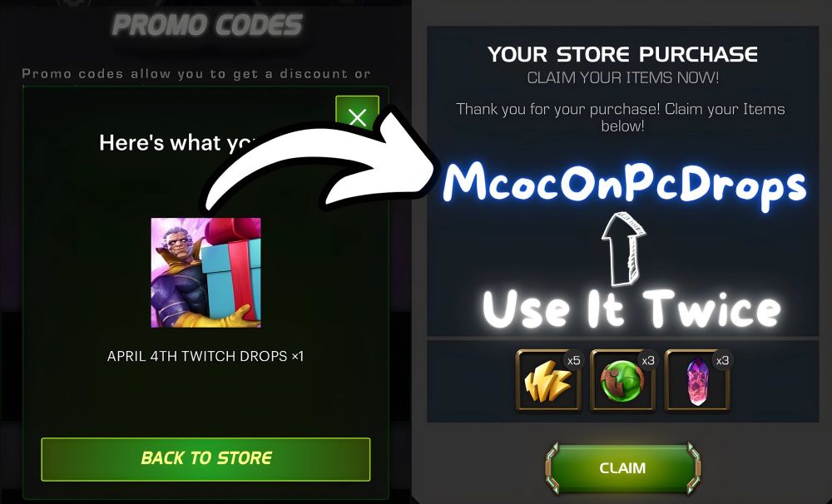Tap the x3 badge on green orb
Image resolution: width=832 pixels, height=504 pixels.
(648, 361)
